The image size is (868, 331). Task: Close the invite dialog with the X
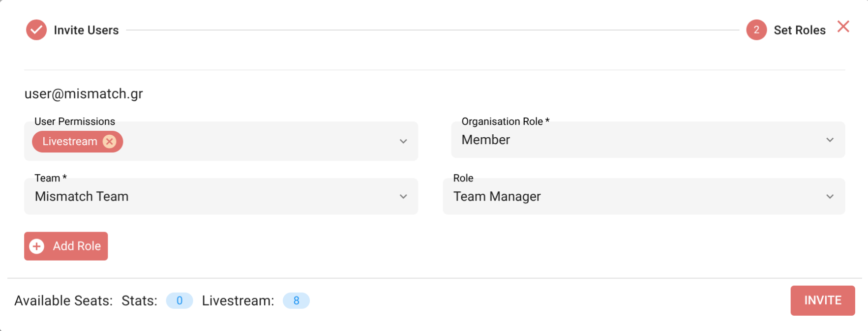click(x=843, y=27)
